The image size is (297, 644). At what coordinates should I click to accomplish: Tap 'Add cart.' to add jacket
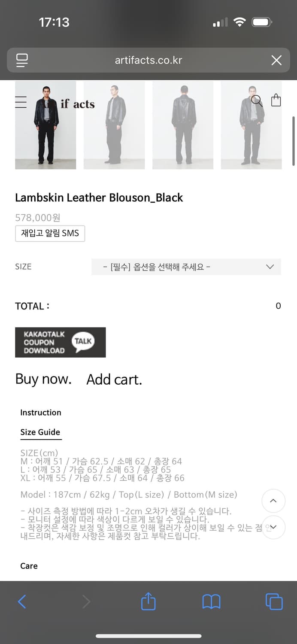click(114, 380)
